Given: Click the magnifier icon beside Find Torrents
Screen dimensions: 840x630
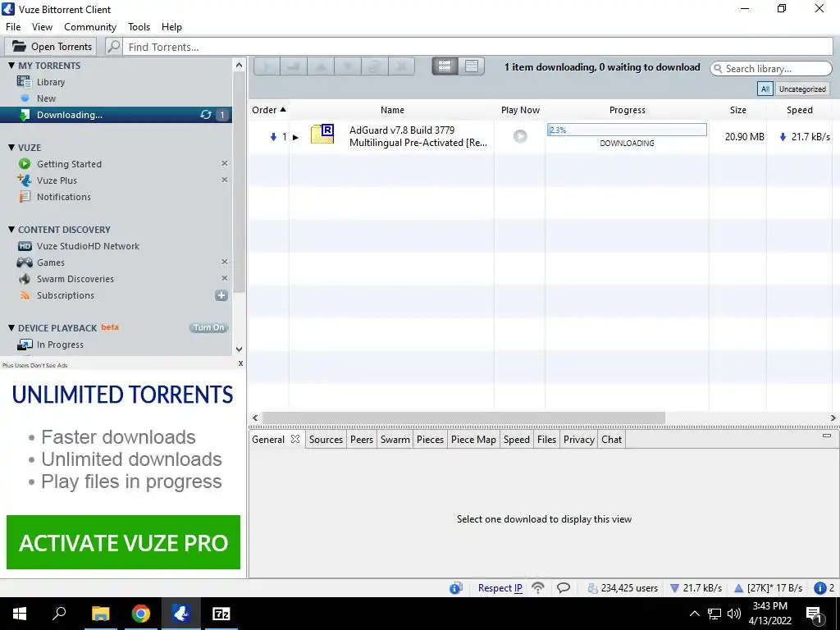Looking at the screenshot, I should coord(113,47).
